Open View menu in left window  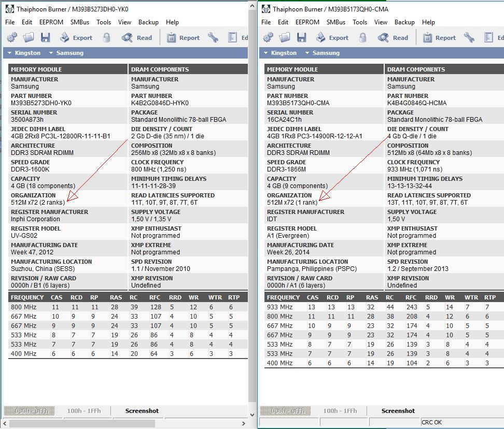click(x=124, y=22)
